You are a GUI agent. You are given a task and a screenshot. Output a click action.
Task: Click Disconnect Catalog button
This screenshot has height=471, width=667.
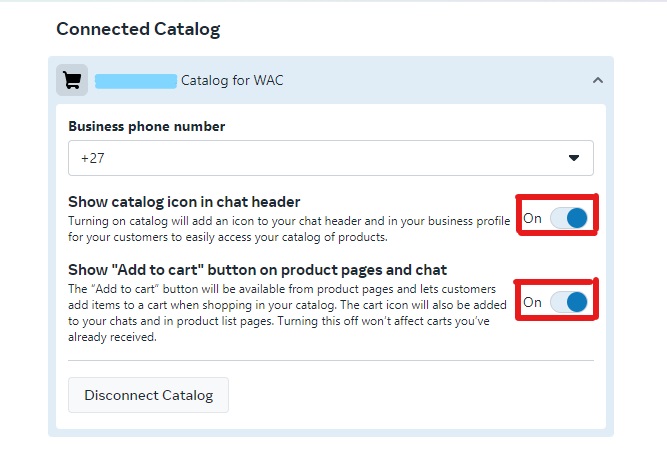148,395
